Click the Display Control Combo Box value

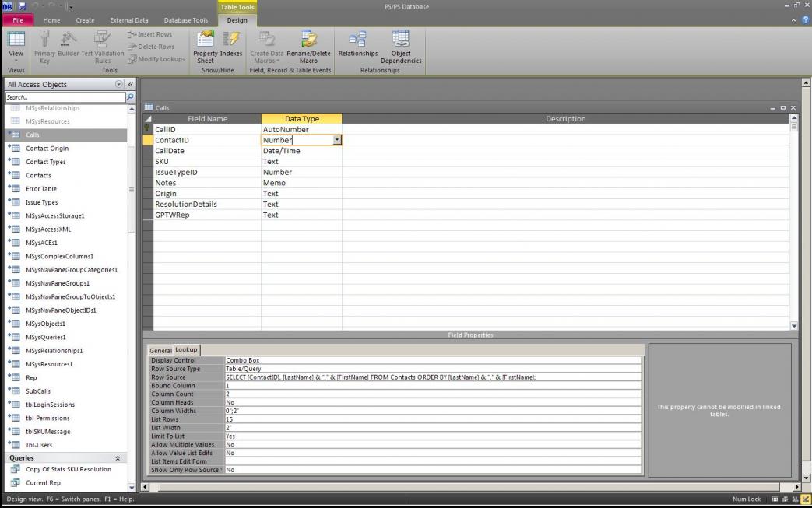pyautogui.click(x=433, y=360)
